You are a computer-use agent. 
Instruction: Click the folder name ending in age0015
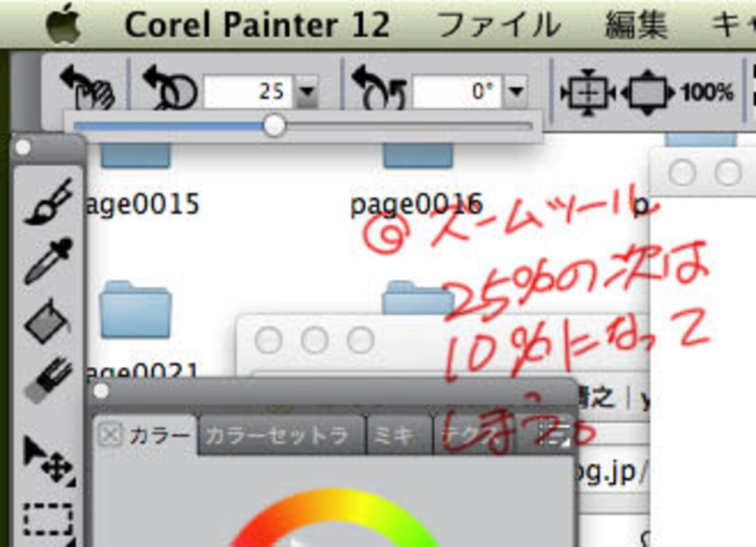[x=142, y=205]
